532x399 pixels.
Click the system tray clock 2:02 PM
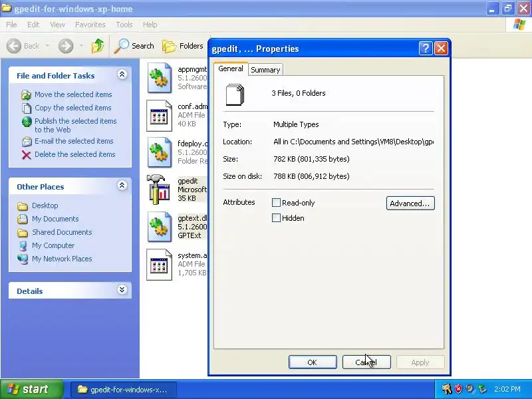(507, 389)
